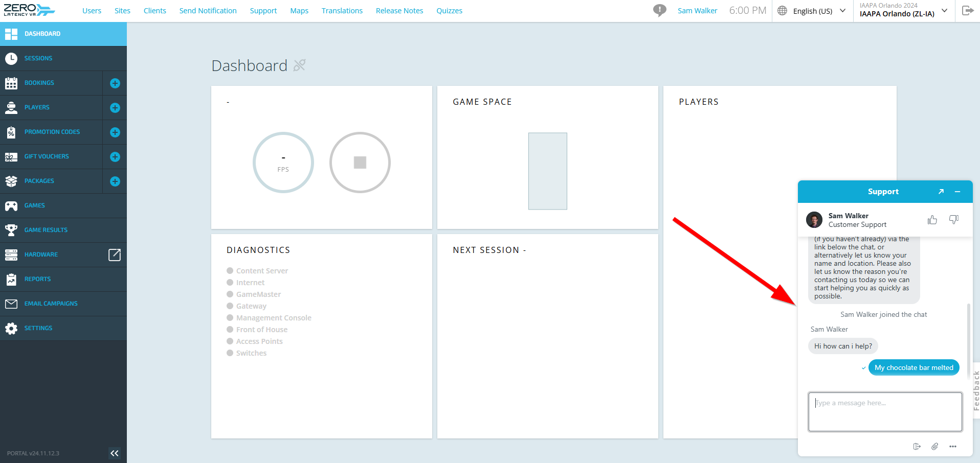980x463 pixels.
Task: Click Switches diagnostics entry
Action: pyautogui.click(x=247, y=353)
